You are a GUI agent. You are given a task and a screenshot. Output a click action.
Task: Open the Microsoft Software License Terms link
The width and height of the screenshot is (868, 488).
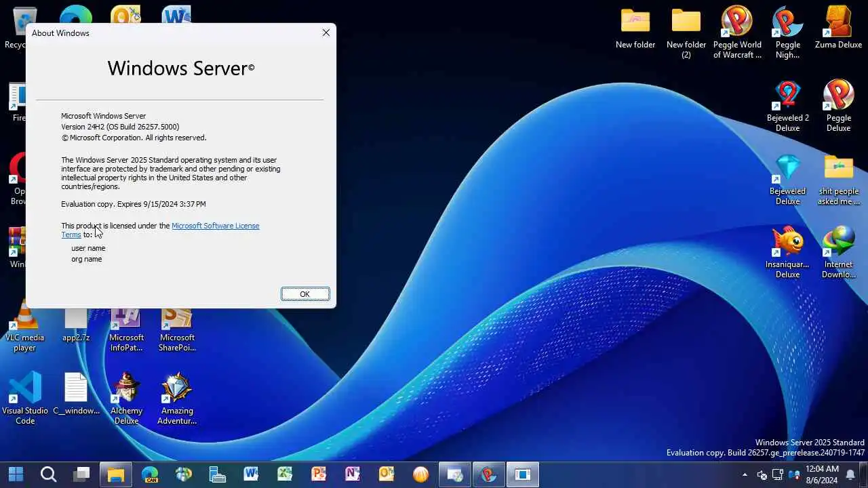pyautogui.click(x=215, y=226)
